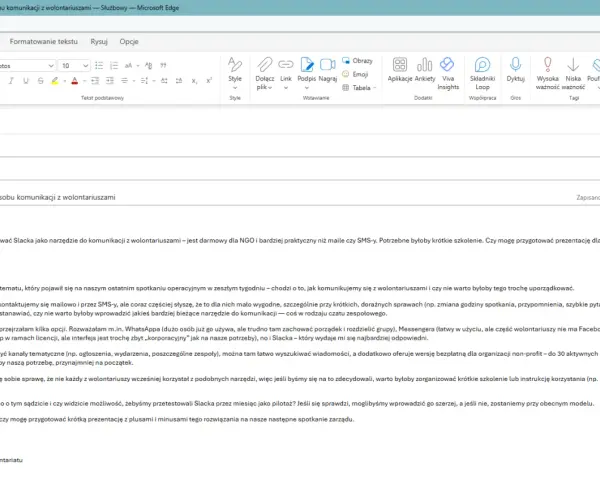This screenshot has height=480, width=600.
Task: Toggle underline formatting
Action: click(x=26, y=81)
